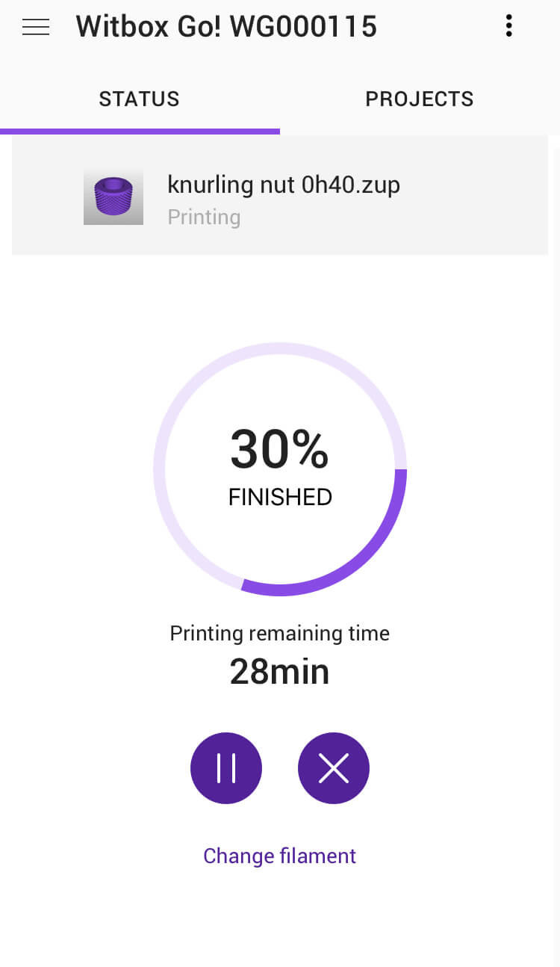Click the Printing remaining time label

pos(280,634)
